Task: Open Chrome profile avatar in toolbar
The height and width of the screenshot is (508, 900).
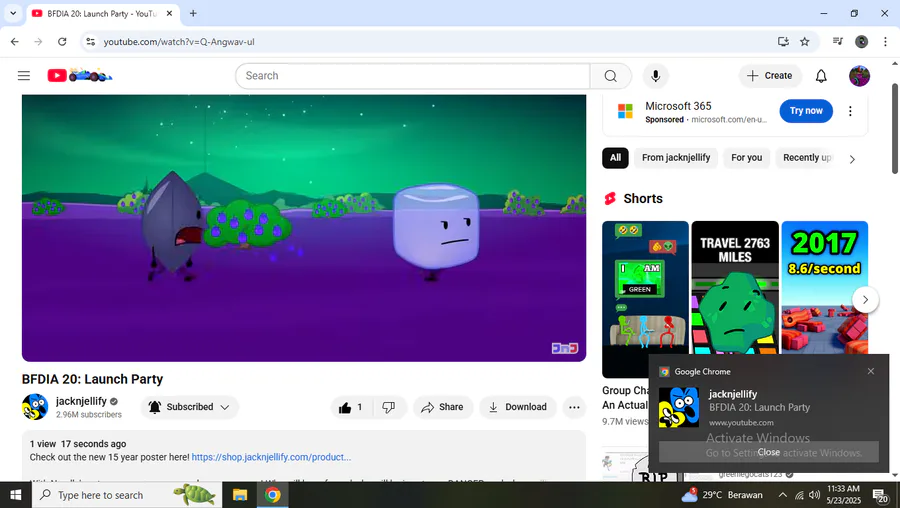Action: 862,41
